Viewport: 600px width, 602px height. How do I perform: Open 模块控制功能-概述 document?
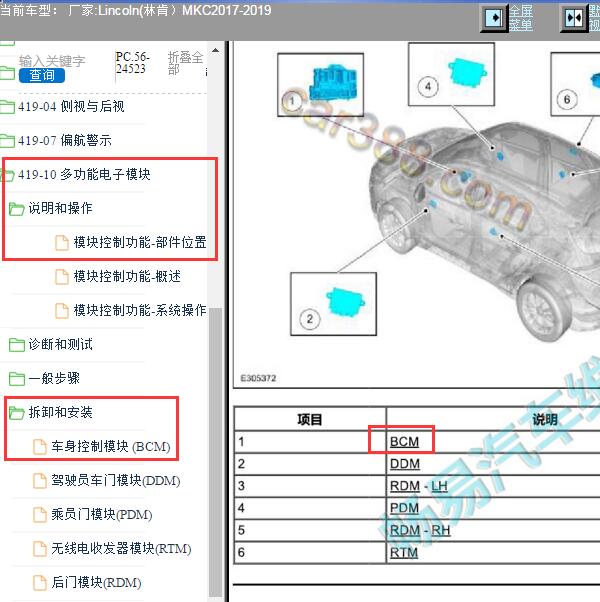coord(127,276)
